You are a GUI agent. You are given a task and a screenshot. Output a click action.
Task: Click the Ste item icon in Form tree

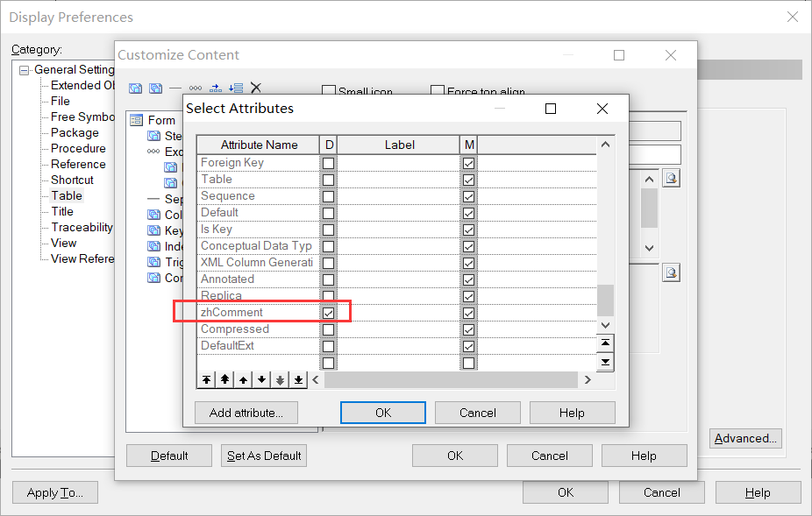tap(153, 136)
